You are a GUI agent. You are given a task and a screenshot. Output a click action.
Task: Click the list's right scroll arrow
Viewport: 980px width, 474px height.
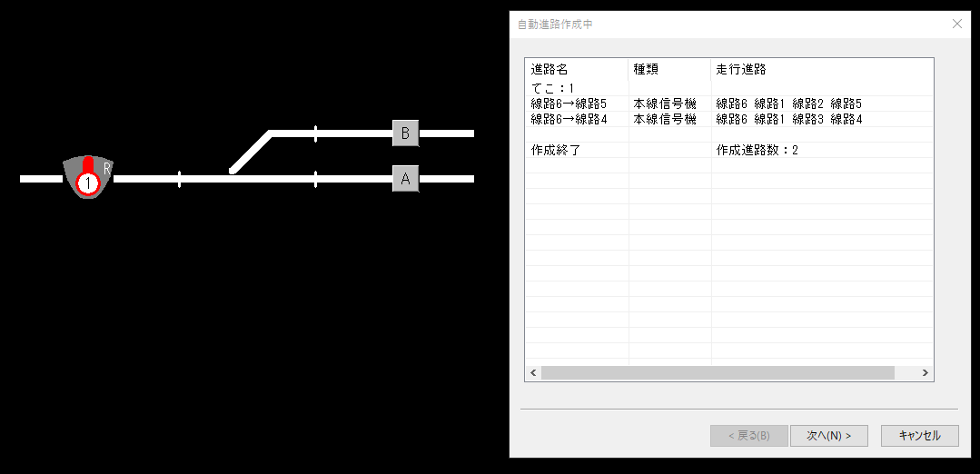925,373
